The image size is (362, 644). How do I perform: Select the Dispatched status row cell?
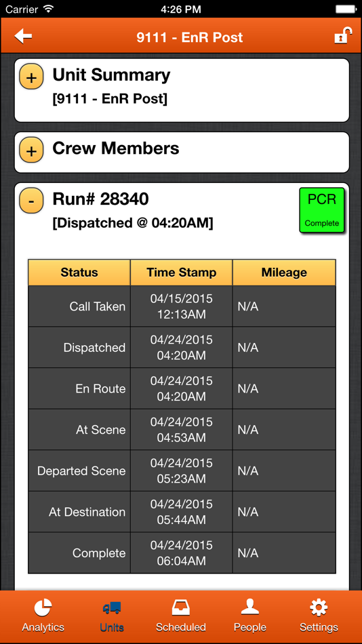79,348
